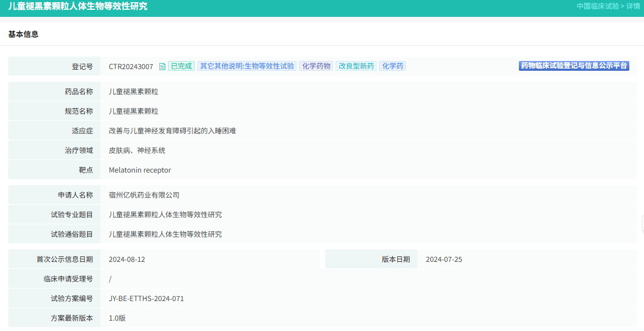The image size is (644, 331).
Task: Click the page title 儿童褪黑素颗粒人体生物等效性研究
Action: (x=79, y=7)
